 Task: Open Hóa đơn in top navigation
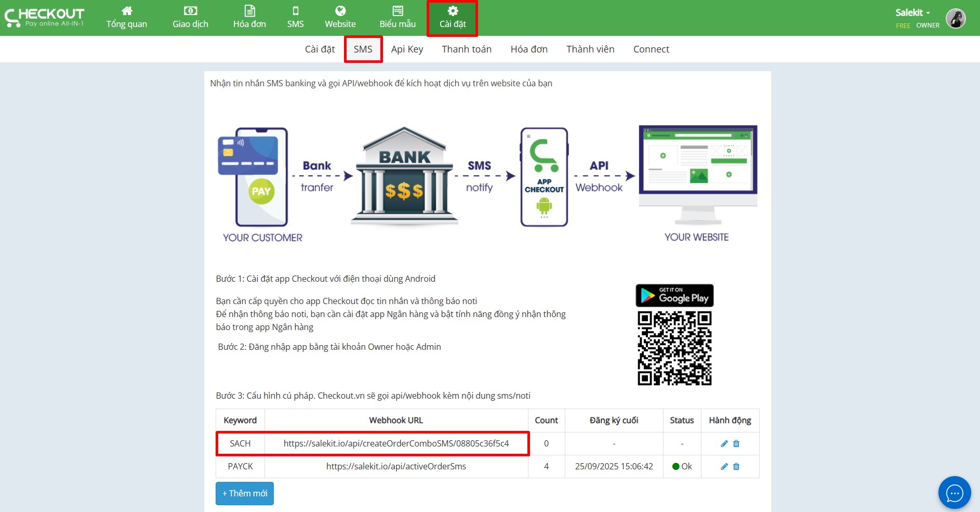[249, 18]
